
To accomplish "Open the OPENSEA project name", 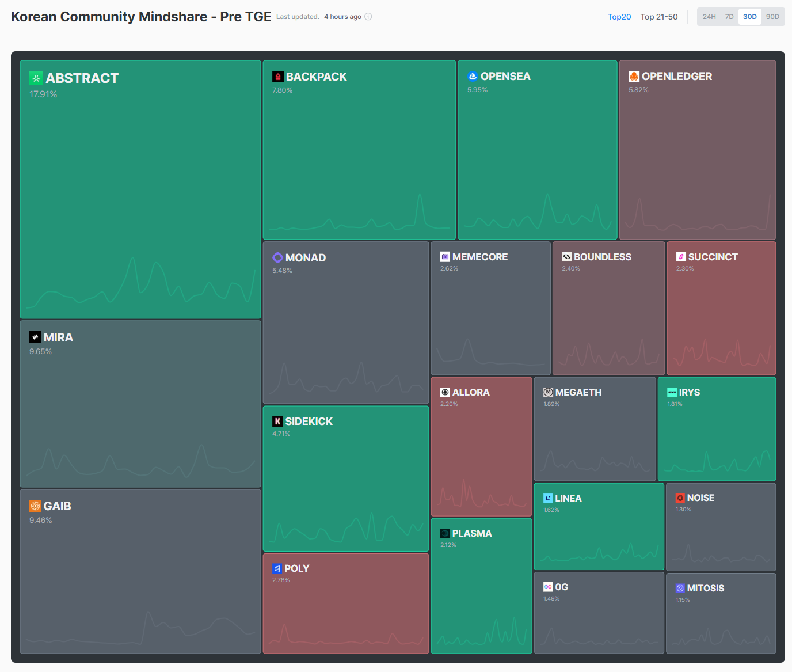I will coord(505,76).
